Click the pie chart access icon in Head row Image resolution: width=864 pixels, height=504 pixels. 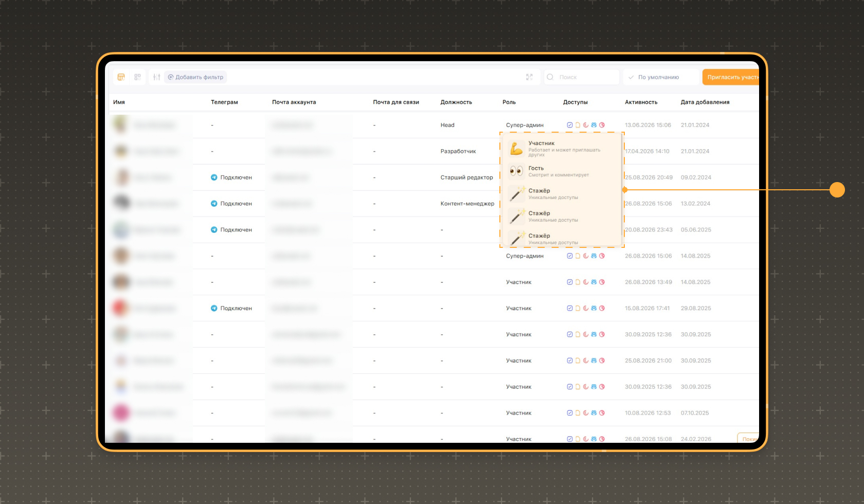[x=602, y=125]
